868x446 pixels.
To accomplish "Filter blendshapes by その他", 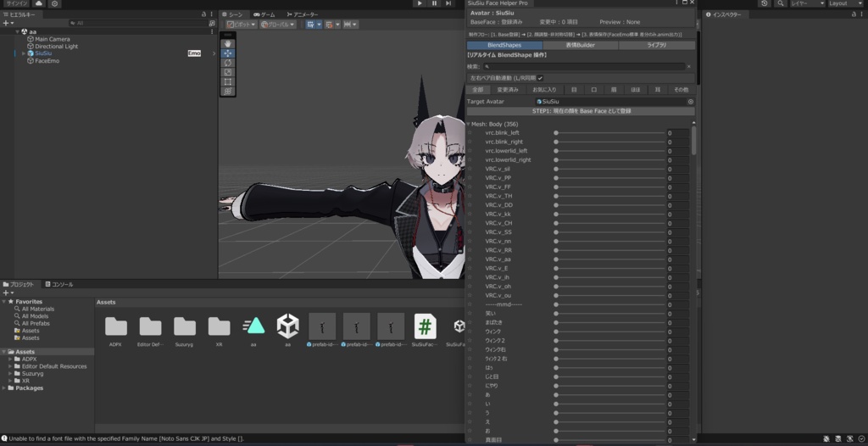I will [x=682, y=89].
